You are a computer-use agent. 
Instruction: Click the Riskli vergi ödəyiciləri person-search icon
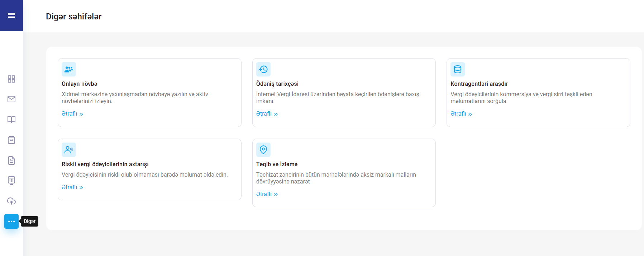tap(69, 150)
